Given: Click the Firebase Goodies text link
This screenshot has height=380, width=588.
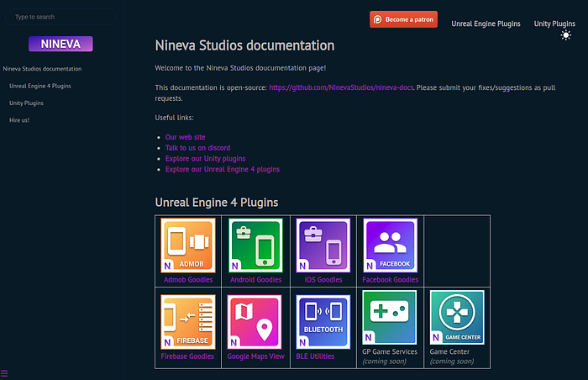Looking at the screenshot, I should coord(187,356).
